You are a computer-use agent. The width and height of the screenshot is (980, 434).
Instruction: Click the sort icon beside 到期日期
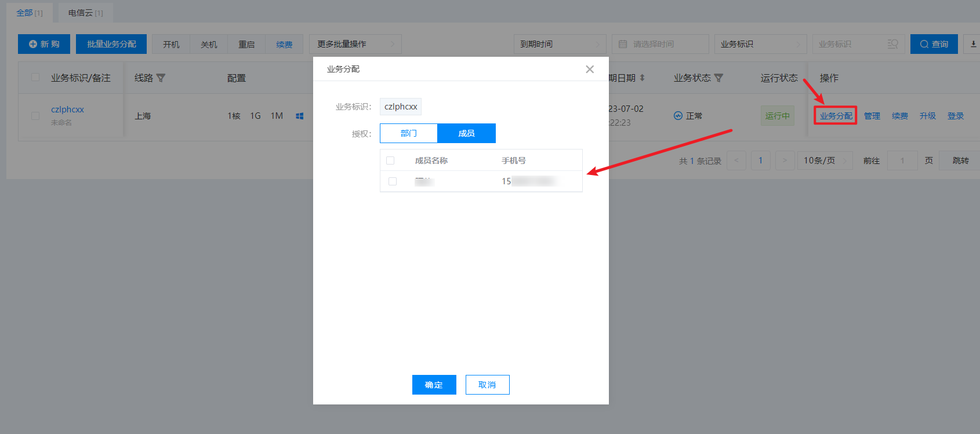click(643, 78)
